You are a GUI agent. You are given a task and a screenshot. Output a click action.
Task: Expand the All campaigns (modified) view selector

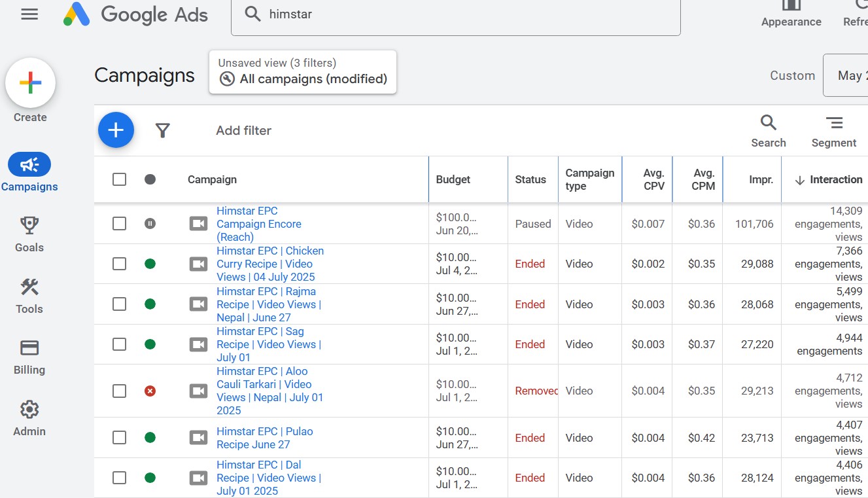point(303,73)
